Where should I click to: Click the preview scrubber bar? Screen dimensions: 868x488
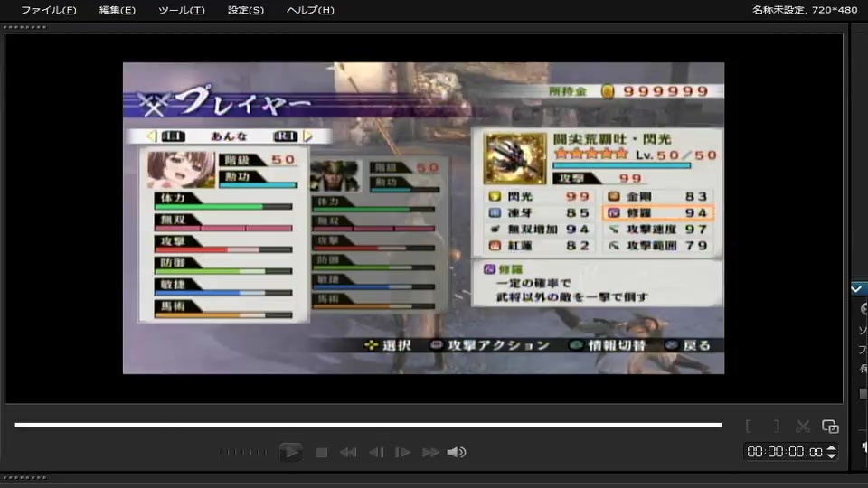click(x=368, y=425)
